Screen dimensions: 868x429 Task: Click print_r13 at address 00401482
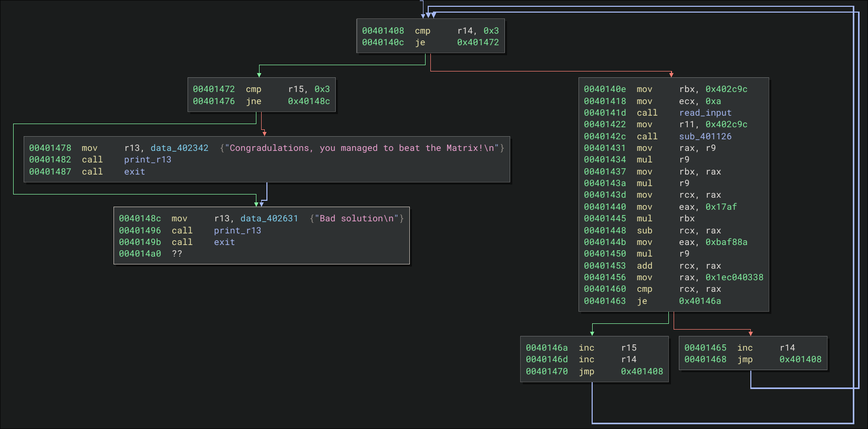pos(147,160)
